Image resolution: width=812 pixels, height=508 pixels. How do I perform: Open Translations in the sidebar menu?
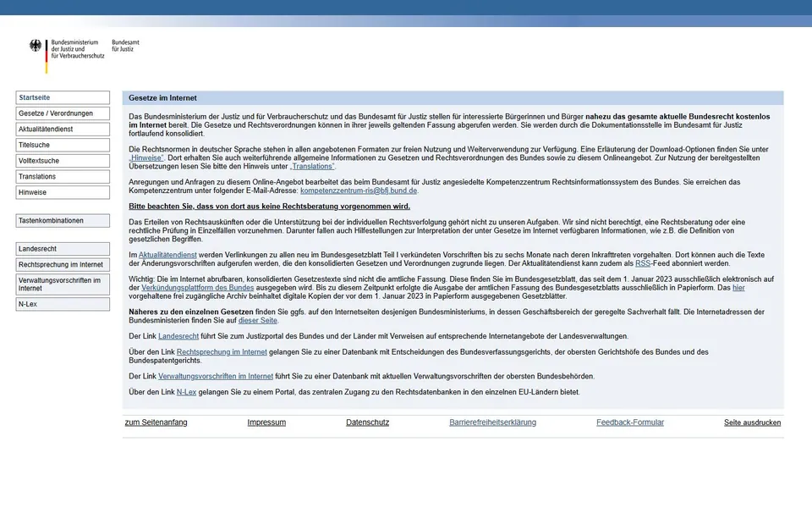click(x=63, y=177)
